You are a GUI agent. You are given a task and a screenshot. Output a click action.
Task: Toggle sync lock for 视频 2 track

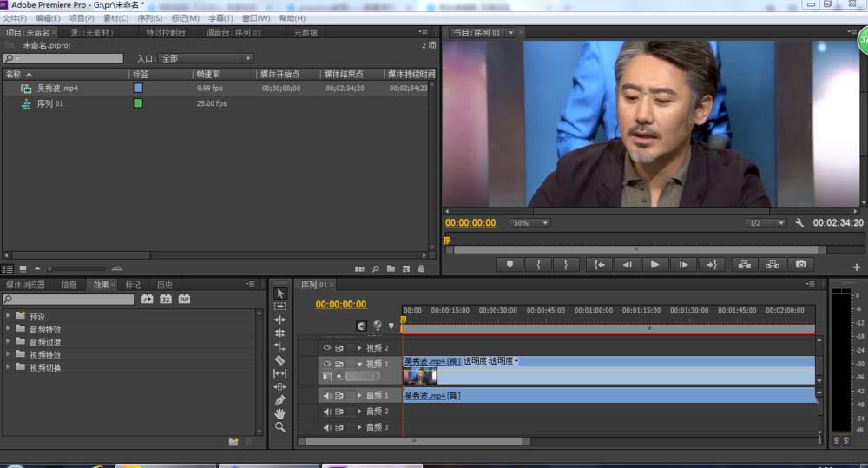(x=339, y=348)
